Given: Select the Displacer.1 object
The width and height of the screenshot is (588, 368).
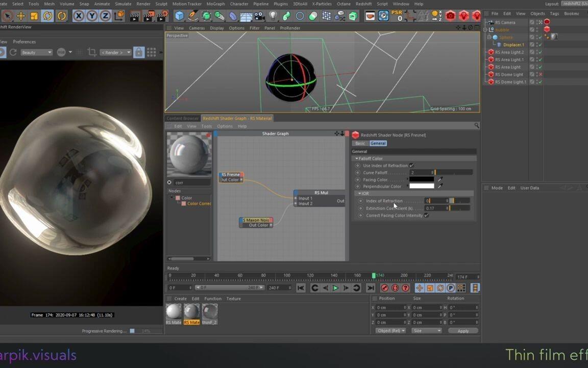Looking at the screenshot, I should point(513,44).
